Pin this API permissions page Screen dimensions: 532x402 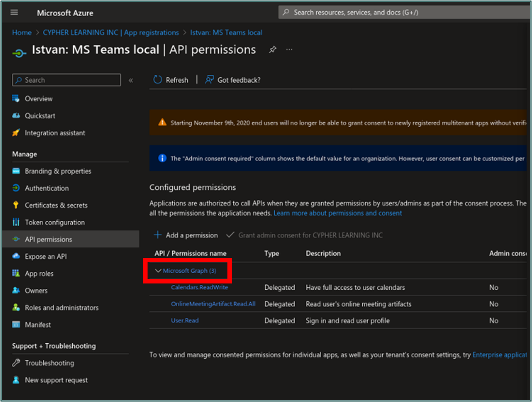(x=273, y=50)
